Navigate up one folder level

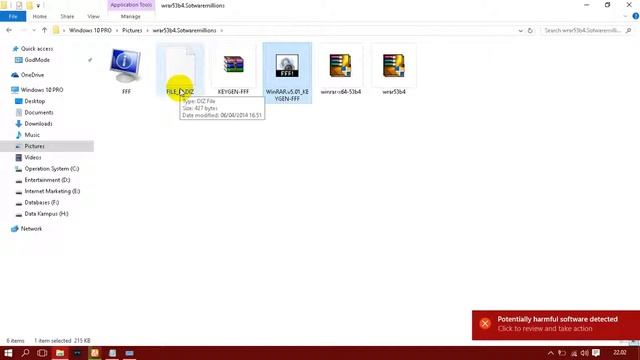44,30
